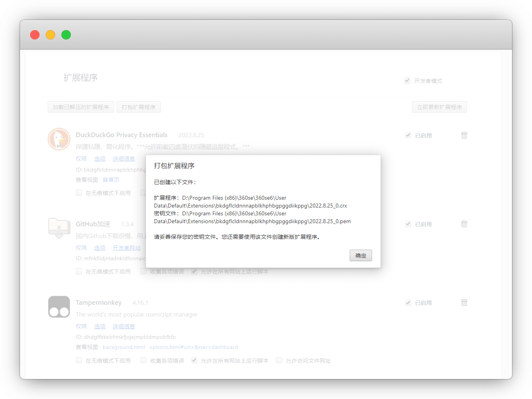Enable 允许访问文件网址 for Tampermonkey

coord(279,360)
